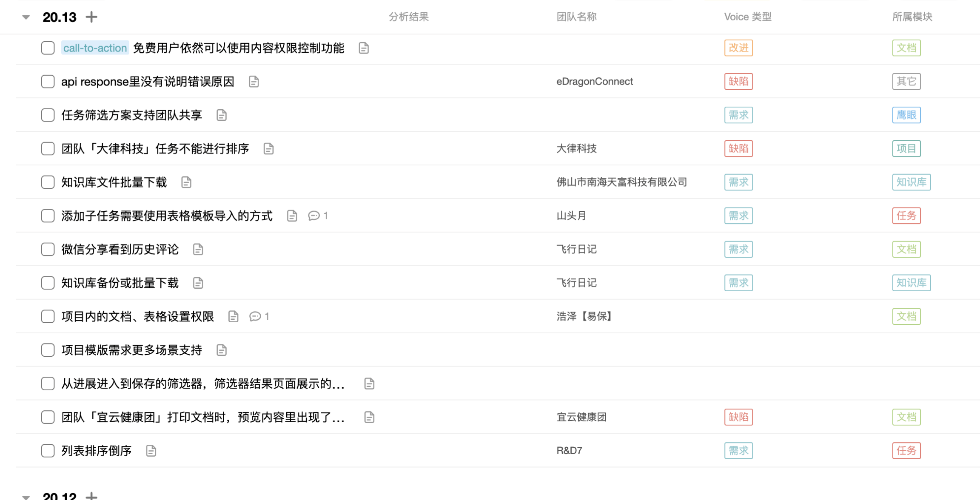Screen dimensions: 980x500
Task: Open note icon for 团队「宜云健康团」打印文档时 row
Action: (x=370, y=418)
